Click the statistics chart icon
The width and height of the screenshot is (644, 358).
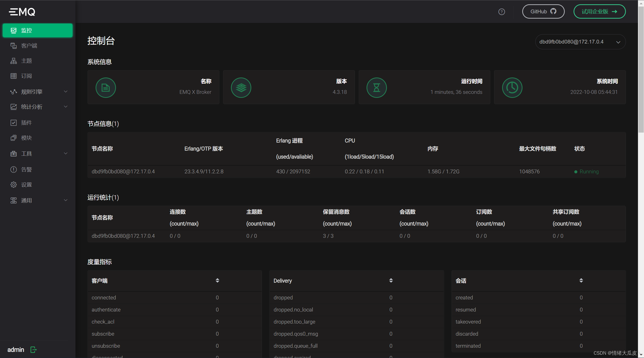coord(14,107)
